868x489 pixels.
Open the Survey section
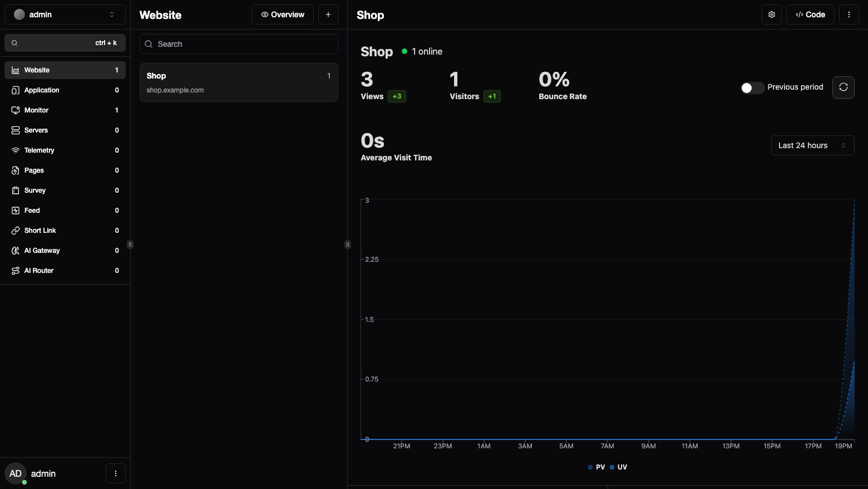coord(65,190)
